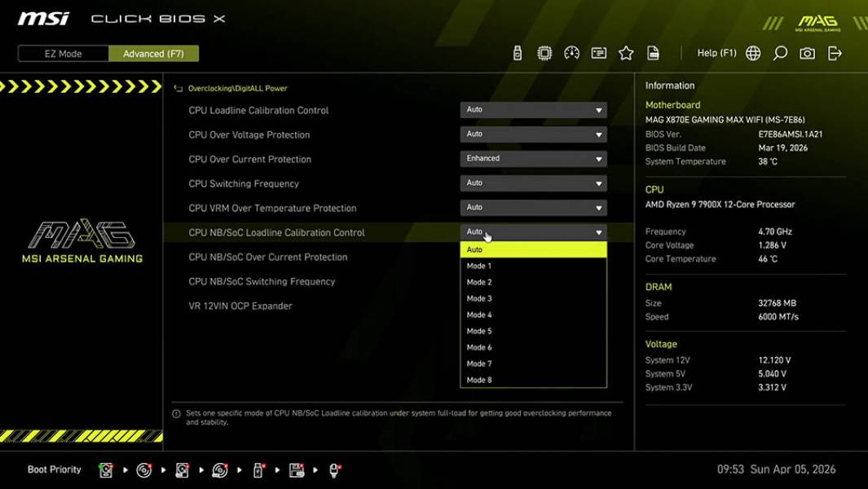The width and height of the screenshot is (868, 489).
Task: Select Mode 3 from the Loadline Calibration list
Action: click(x=532, y=298)
